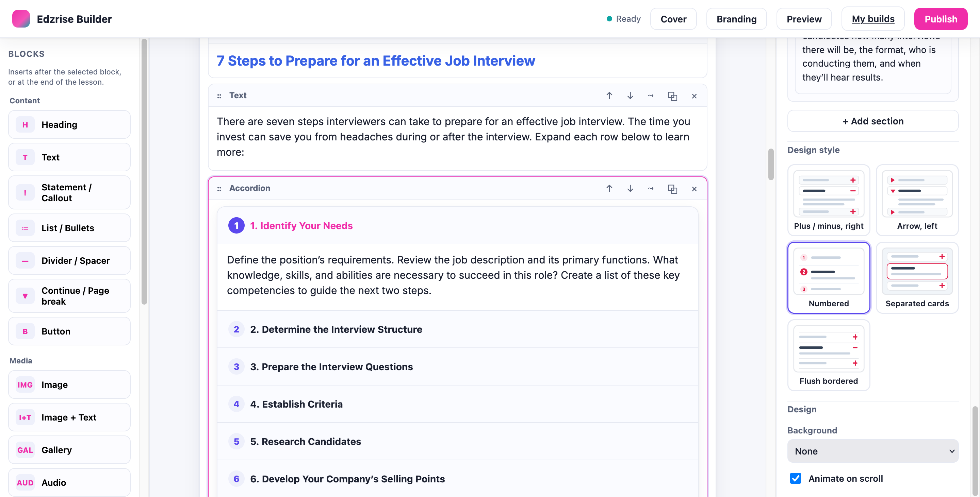
Task: Click the canvas vertical scrollbar
Action: pyautogui.click(x=771, y=164)
